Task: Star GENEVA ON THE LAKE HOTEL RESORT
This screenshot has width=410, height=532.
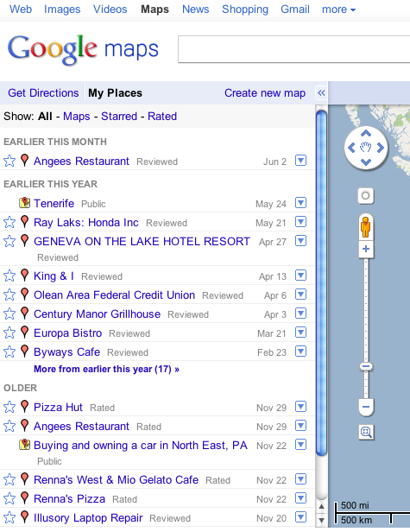Action: [9, 241]
